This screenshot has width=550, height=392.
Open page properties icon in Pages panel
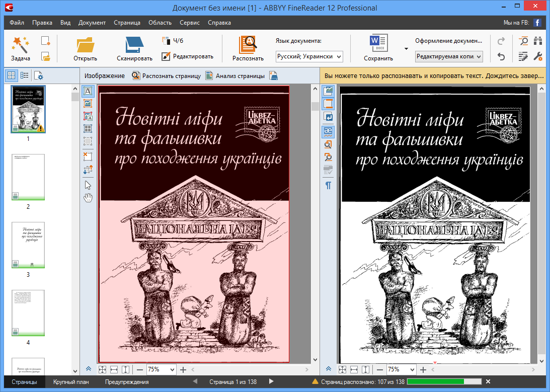(x=38, y=75)
